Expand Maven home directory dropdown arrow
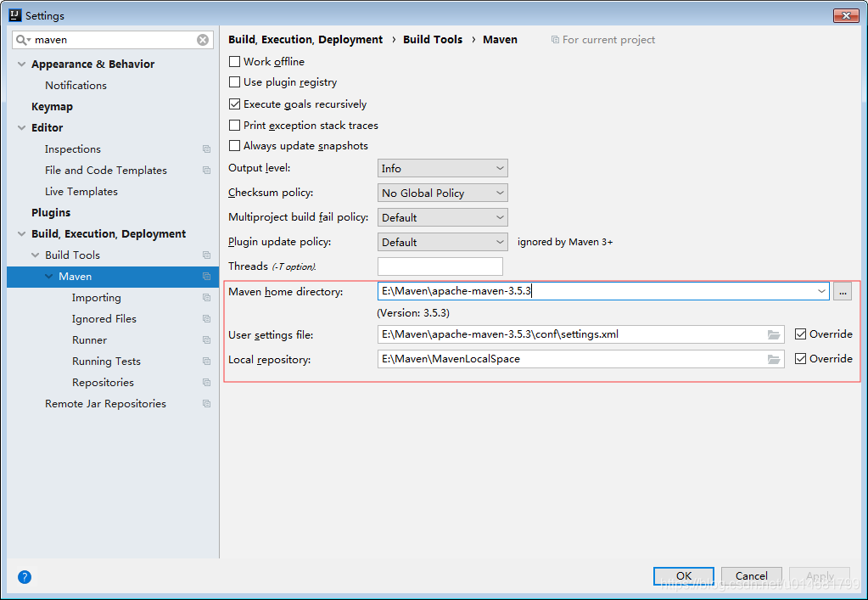The height and width of the screenshot is (600, 868). click(x=821, y=291)
